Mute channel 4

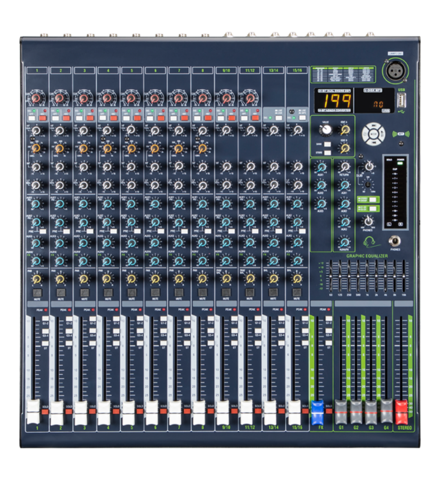coord(108,293)
